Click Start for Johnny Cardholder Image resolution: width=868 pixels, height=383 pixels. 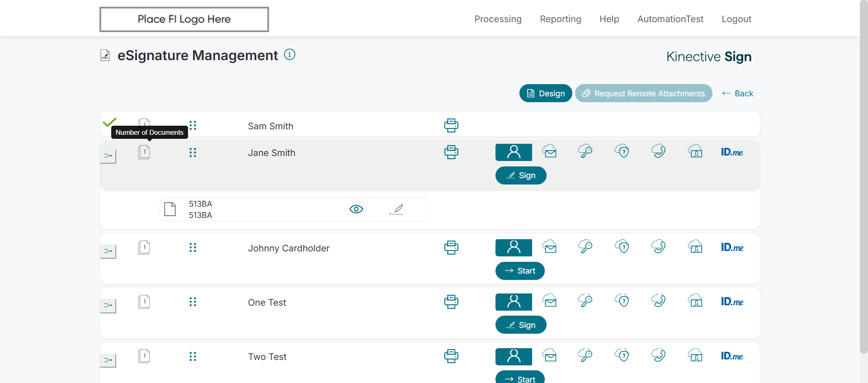coord(520,271)
